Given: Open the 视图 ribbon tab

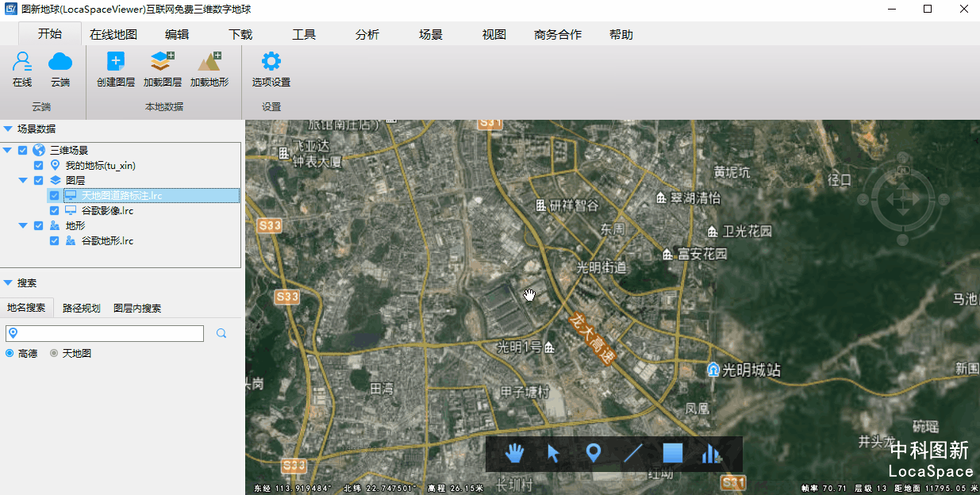Looking at the screenshot, I should [x=494, y=35].
